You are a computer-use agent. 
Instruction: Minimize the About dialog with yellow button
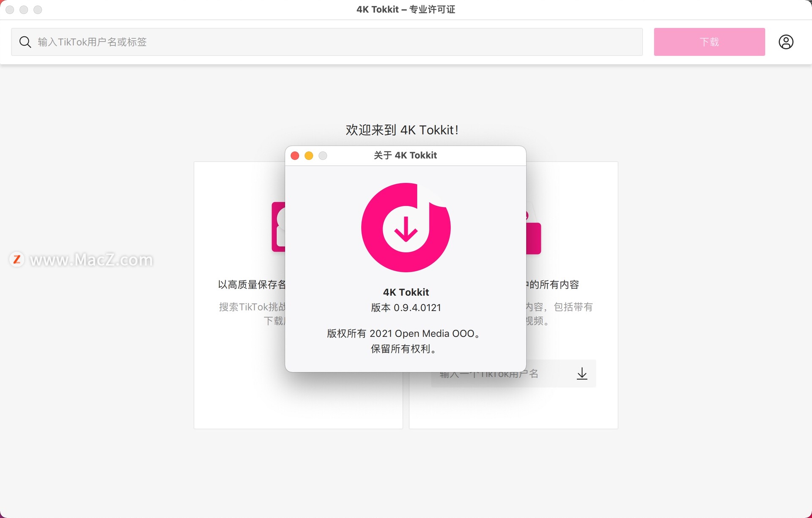tap(309, 155)
